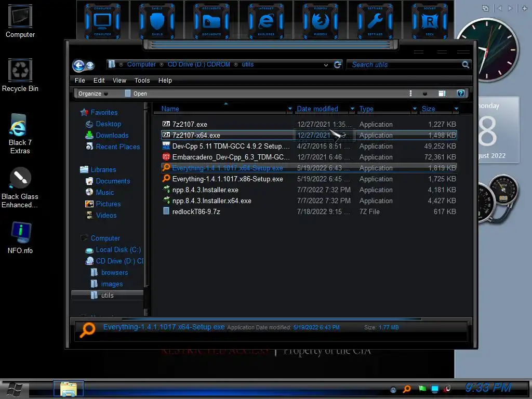Click the navigation pane vertical scrollbar
This screenshot has height=399, width=532.
(x=146, y=209)
